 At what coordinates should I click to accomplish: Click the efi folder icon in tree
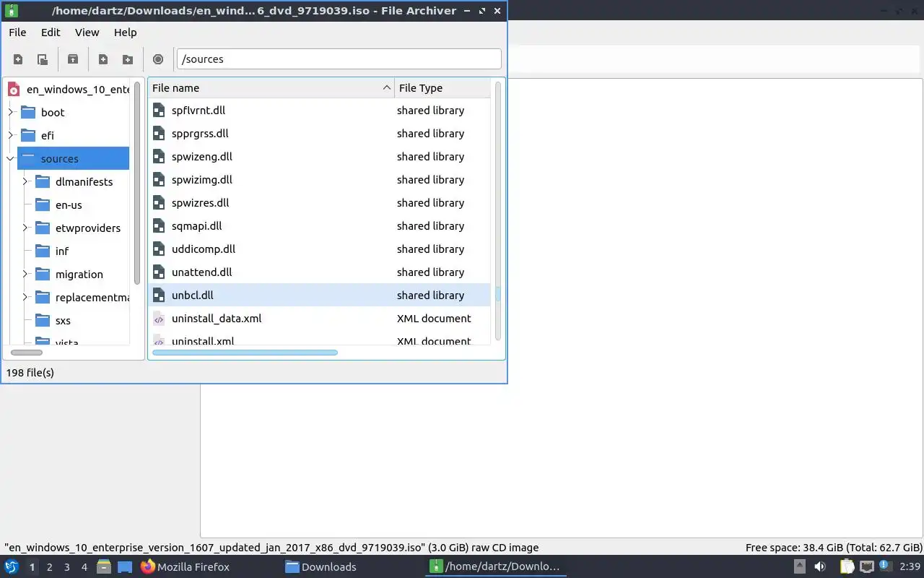point(28,135)
